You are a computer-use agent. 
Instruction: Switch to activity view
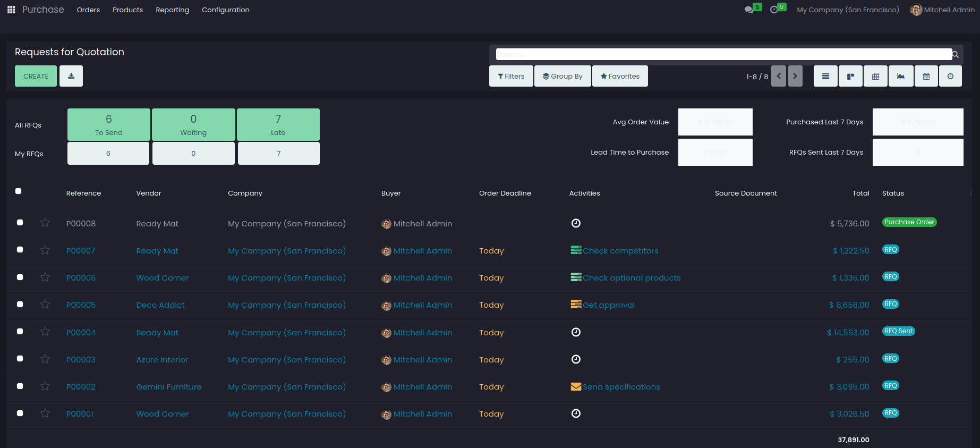click(x=950, y=76)
